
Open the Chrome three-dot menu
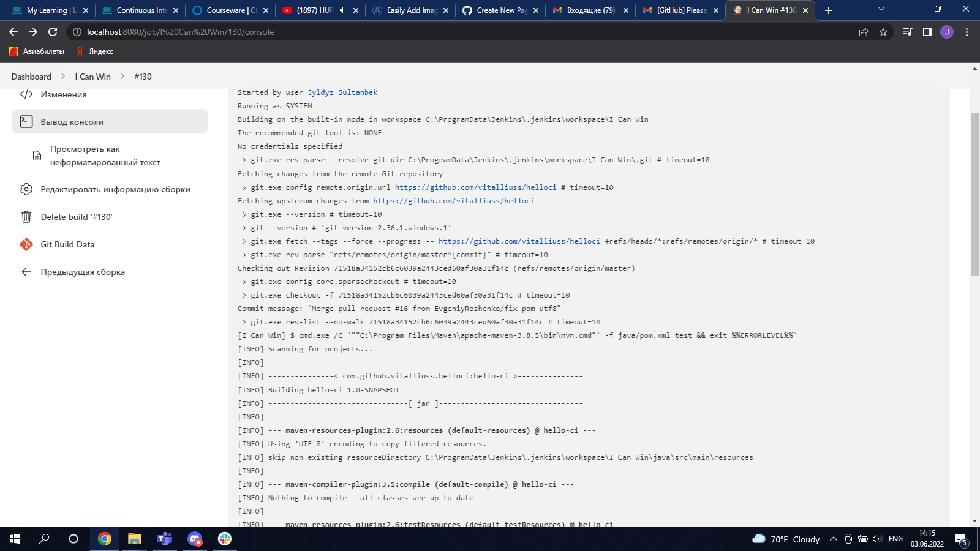pos(967,32)
